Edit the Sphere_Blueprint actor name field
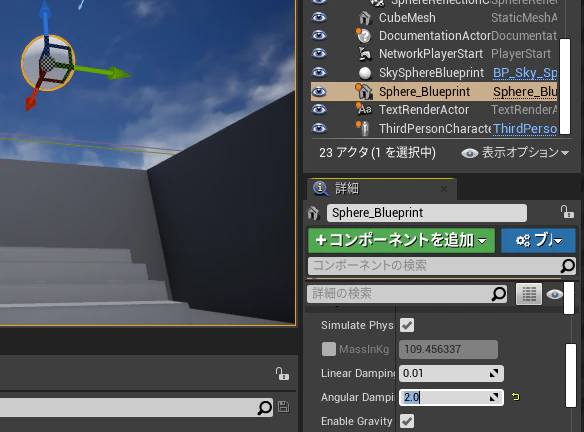 427,213
